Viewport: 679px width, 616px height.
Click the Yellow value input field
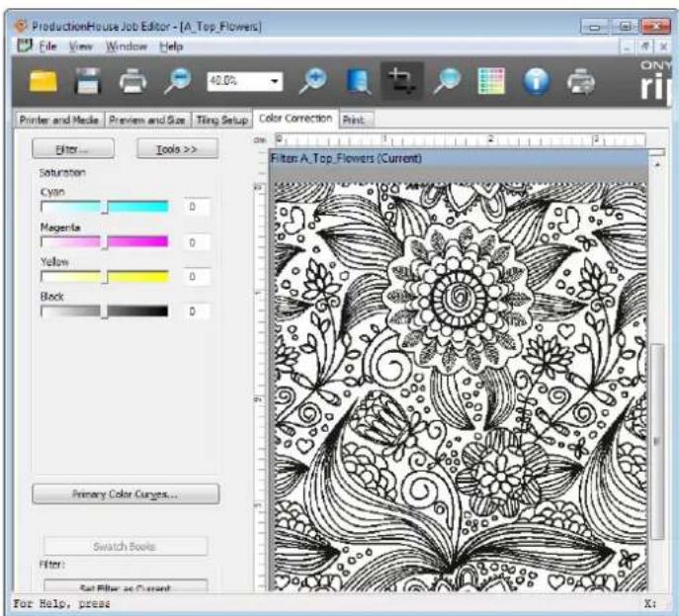(197, 277)
